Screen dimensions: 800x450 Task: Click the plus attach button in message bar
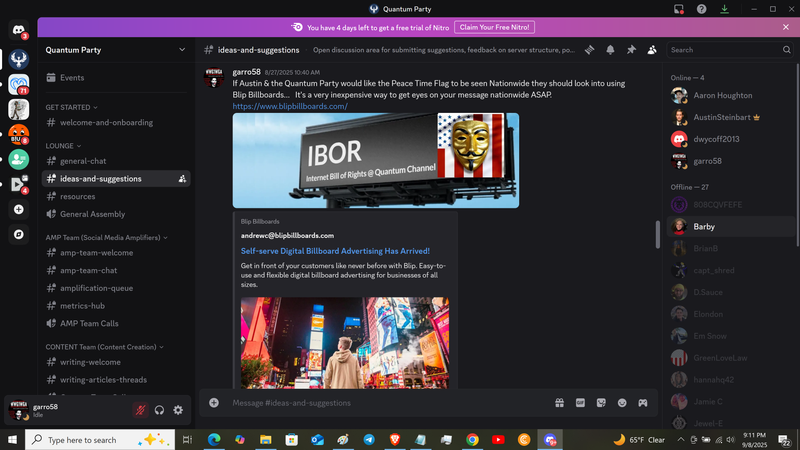coord(214,403)
